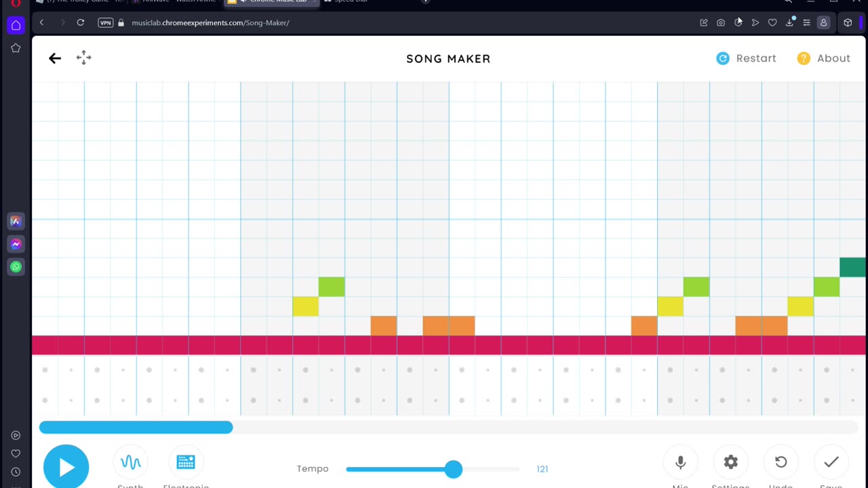Open WhatsApp in Opera sidebar
The image size is (868, 488).
click(16, 266)
